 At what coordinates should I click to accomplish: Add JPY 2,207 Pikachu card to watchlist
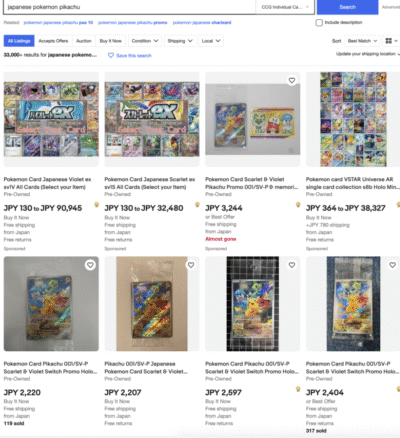[x=191, y=265]
